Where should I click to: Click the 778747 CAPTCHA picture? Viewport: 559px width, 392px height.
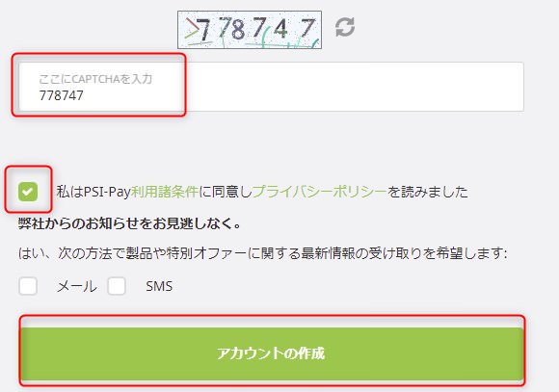coord(250,30)
